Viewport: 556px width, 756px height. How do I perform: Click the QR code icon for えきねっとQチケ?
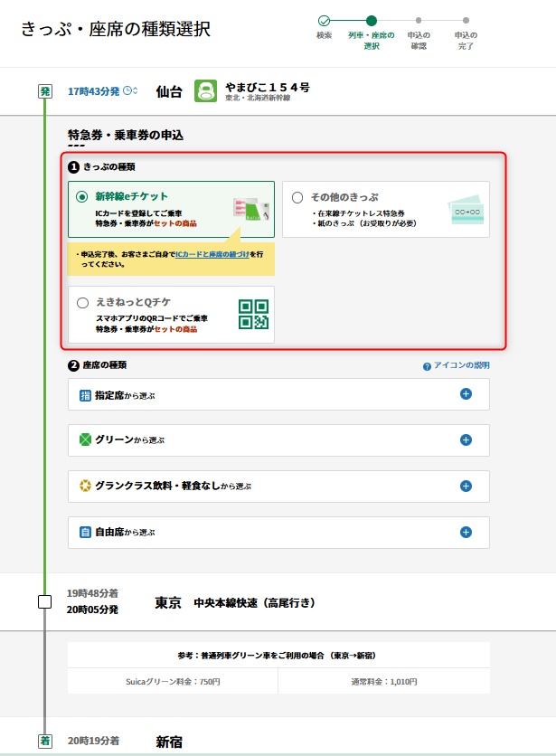point(253,314)
